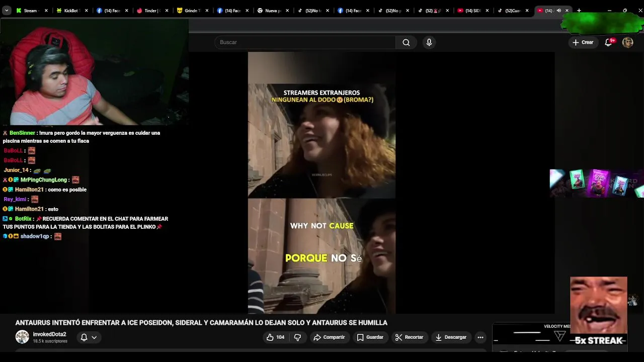Click BenSinner username in chat
This screenshot has height=362, width=644.
point(22,133)
